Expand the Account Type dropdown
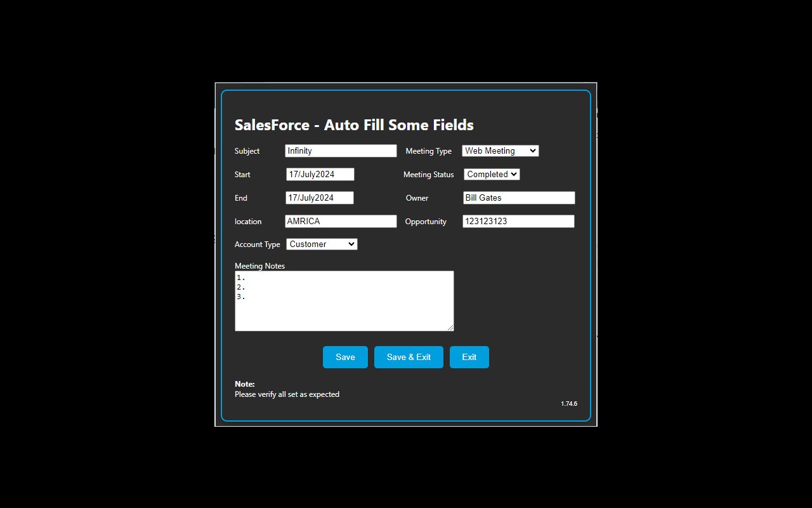The image size is (812, 508). (x=322, y=244)
